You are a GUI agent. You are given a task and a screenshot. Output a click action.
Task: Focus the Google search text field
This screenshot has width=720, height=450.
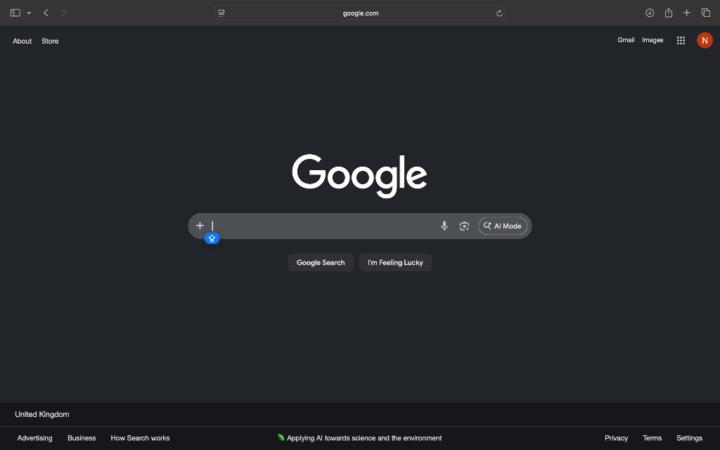(323, 225)
